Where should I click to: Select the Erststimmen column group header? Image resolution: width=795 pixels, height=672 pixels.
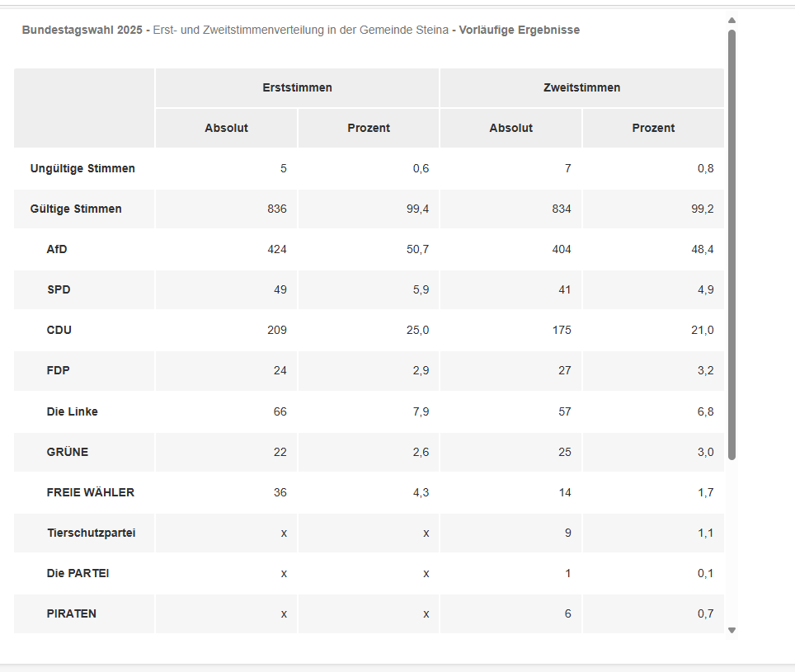(x=297, y=87)
